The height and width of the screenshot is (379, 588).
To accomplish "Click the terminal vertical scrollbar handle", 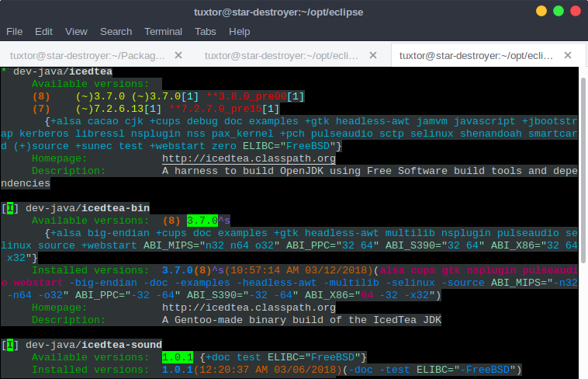I will (x=583, y=170).
